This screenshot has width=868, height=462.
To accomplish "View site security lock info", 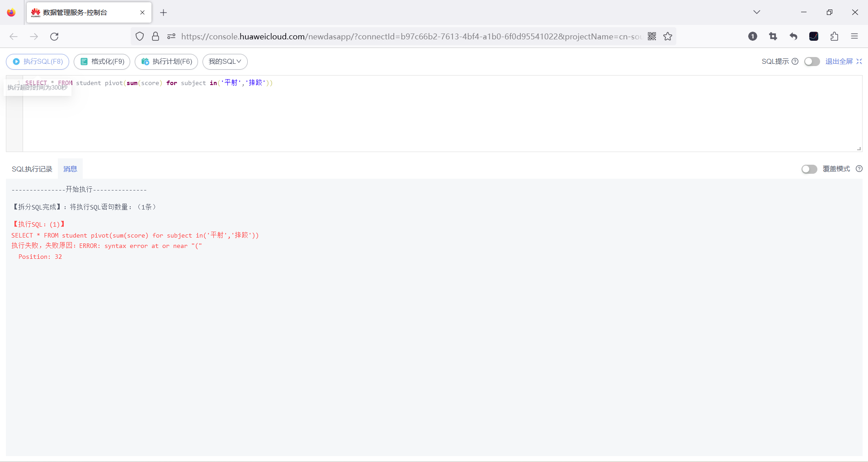I will pyautogui.click(x=156, y=37).
